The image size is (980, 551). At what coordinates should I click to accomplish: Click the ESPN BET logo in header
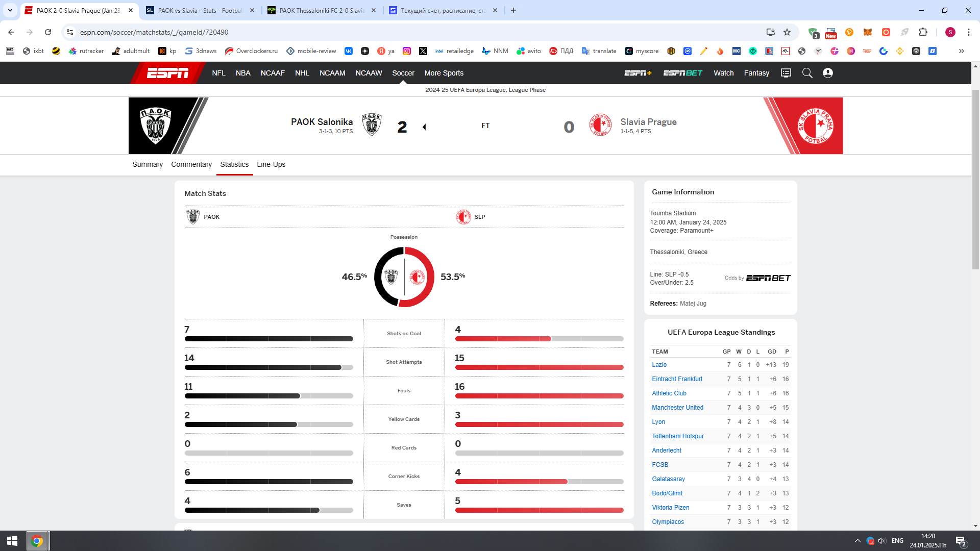[x=683, y=73]
